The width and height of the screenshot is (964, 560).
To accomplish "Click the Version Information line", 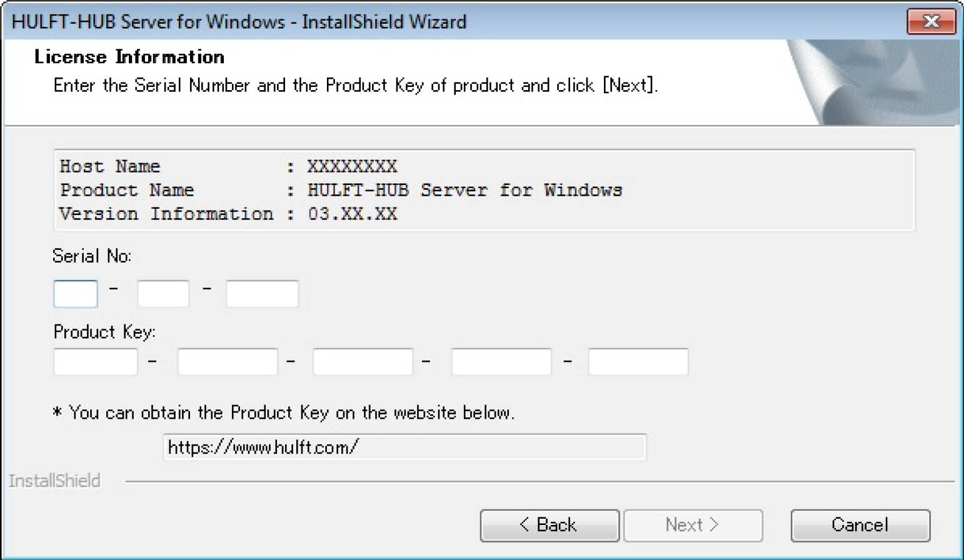I will (x=228, y=214).
